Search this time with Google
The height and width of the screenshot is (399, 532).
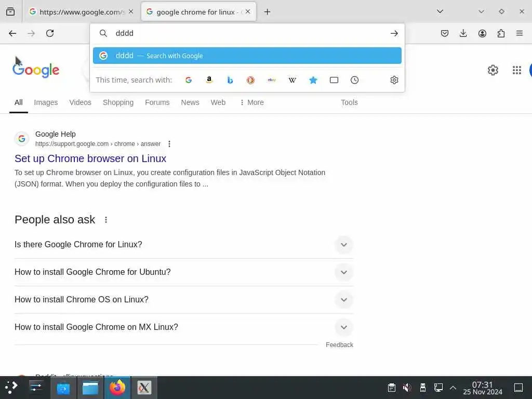[x=189, y=80]
